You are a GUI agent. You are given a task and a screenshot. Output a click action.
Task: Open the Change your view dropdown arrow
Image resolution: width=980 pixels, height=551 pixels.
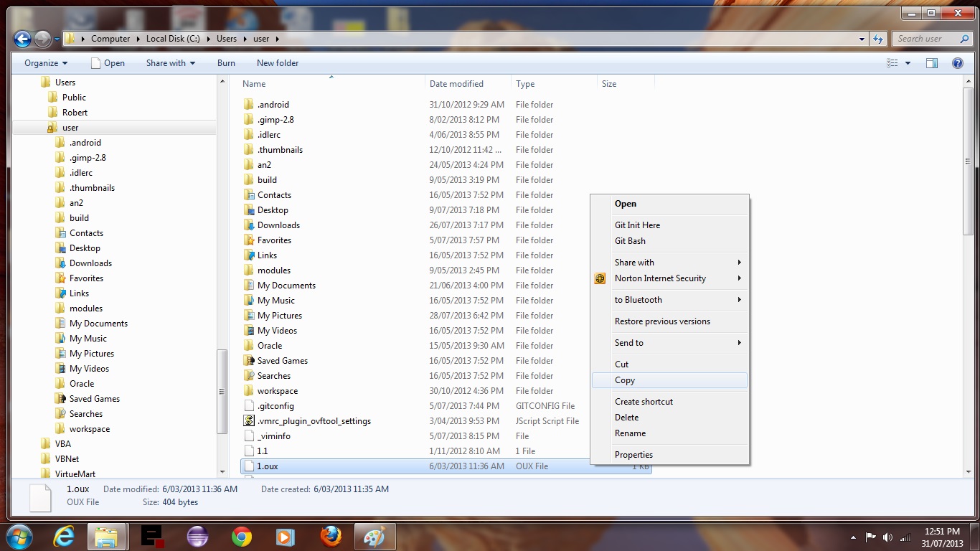(908, 63)
